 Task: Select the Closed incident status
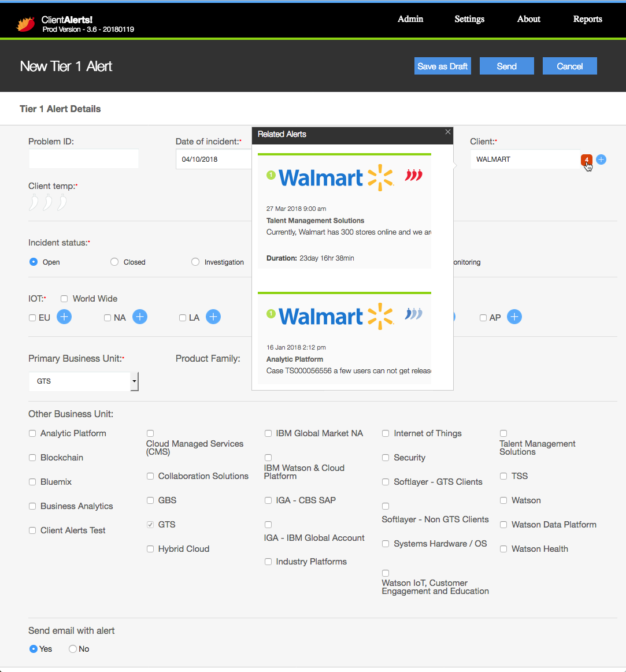[x=114, y=262]
